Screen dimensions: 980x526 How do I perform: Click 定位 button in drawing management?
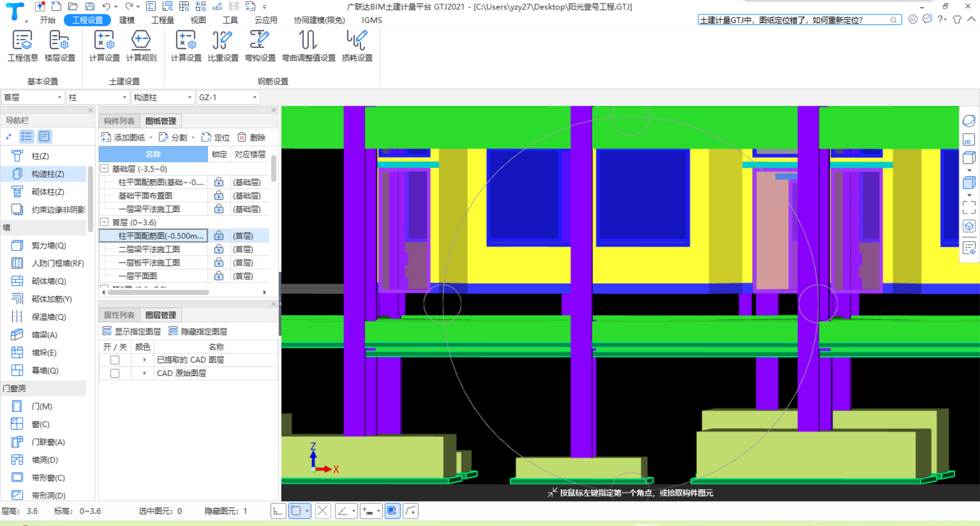point(215,137)
